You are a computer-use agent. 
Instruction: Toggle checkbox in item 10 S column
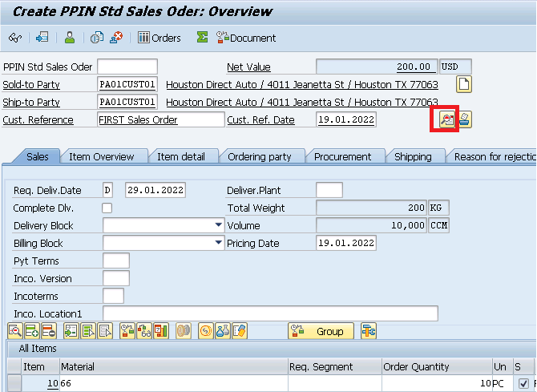[x=523, y=383]
